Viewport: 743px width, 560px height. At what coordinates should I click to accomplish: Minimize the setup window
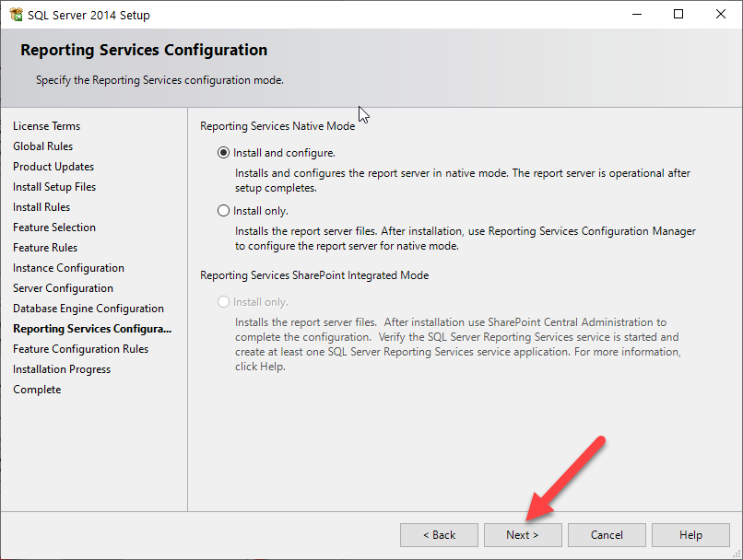point(637,14)
